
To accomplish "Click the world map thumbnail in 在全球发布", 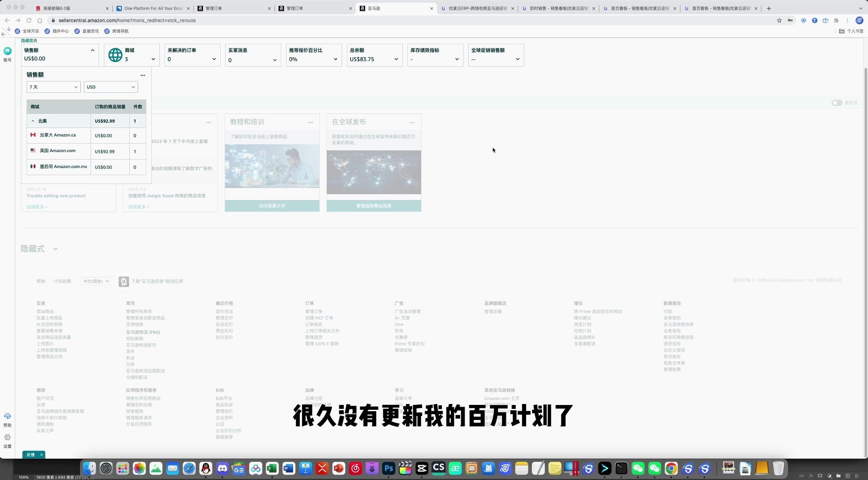I will click(374, 172).
